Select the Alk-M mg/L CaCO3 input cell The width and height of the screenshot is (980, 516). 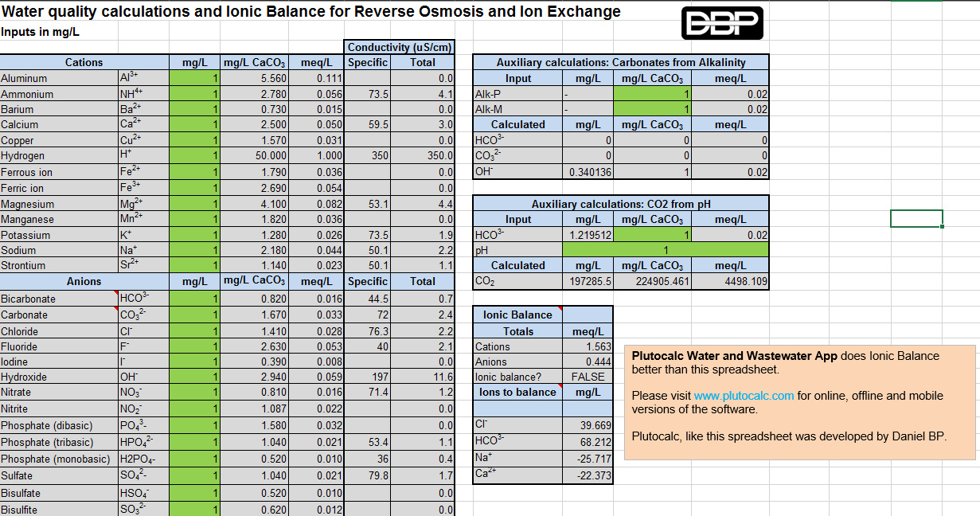coord(653,109)
